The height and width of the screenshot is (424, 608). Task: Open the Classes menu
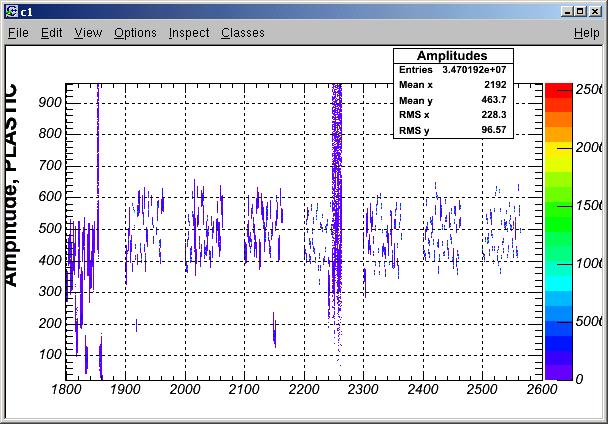click(243, 33)
